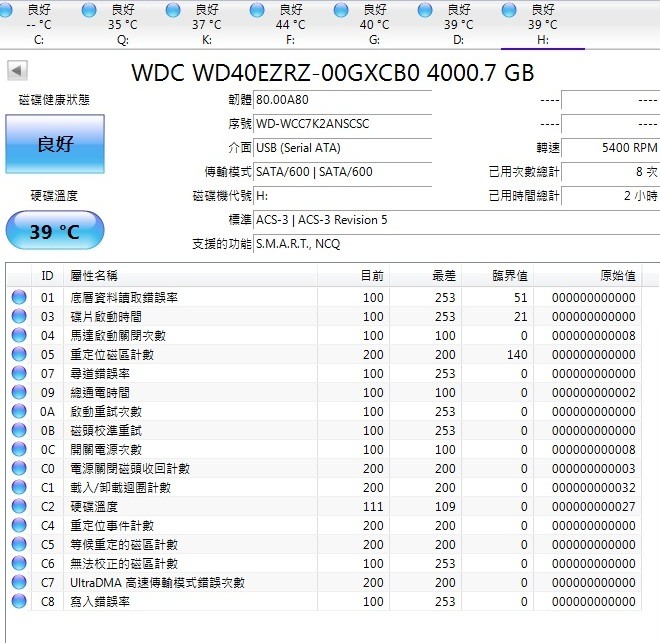
Task: Click the interface field USB (Serial ATA)
Action: click(343, 148)
